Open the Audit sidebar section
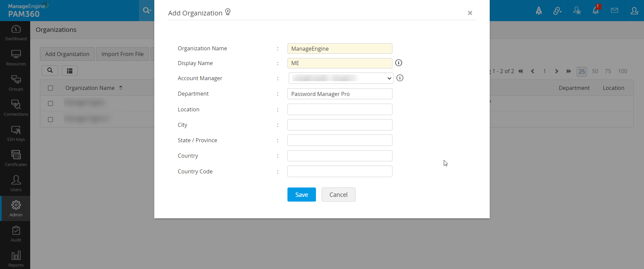 tap(16, 234)
